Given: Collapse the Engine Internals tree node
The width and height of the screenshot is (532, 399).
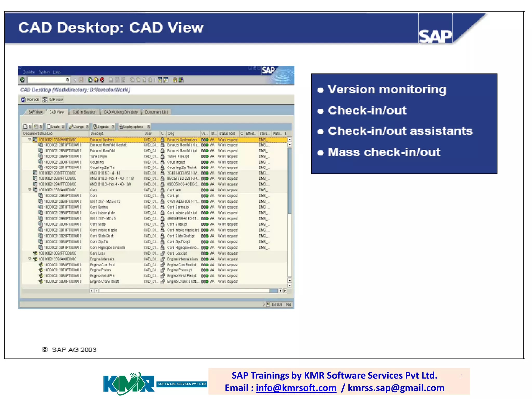Looking at the screenshot, I should (30, 259).
